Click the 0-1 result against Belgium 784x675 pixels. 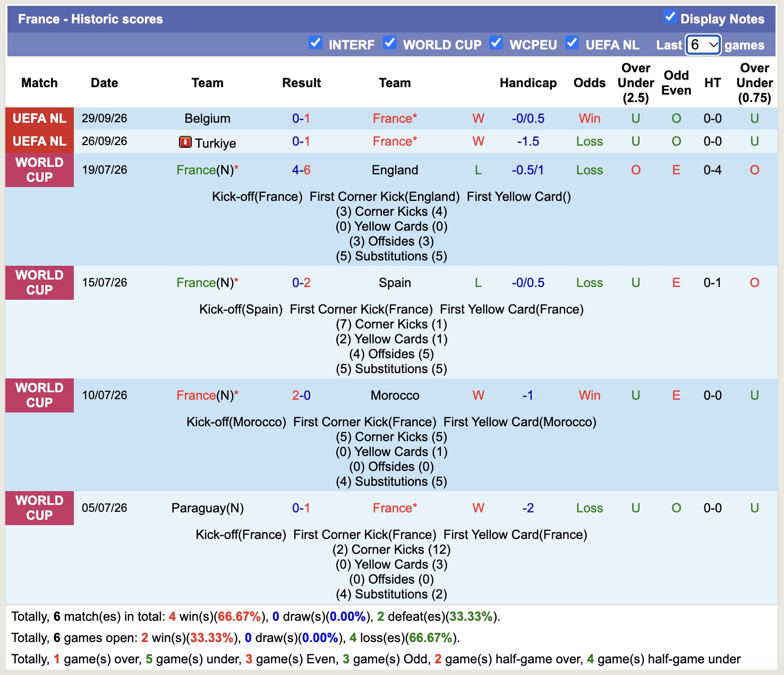tap(301, 119)
